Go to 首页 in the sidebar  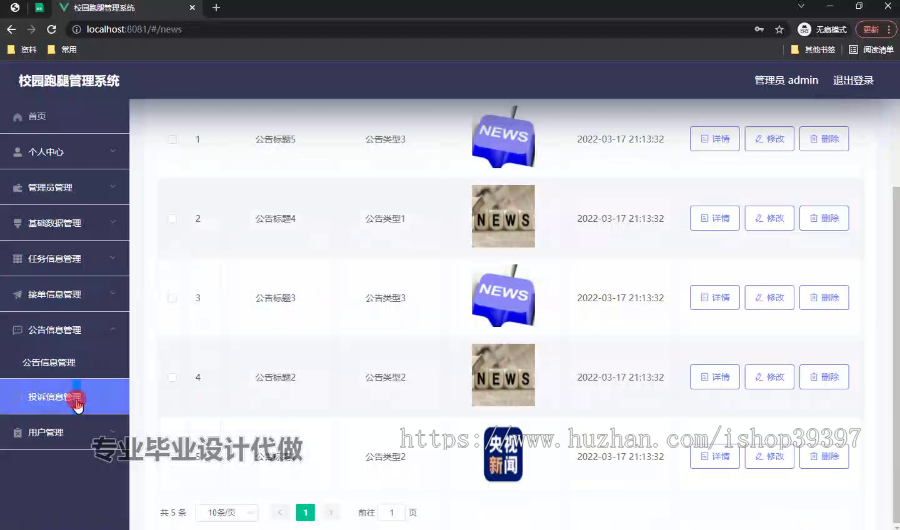(64, 117)
